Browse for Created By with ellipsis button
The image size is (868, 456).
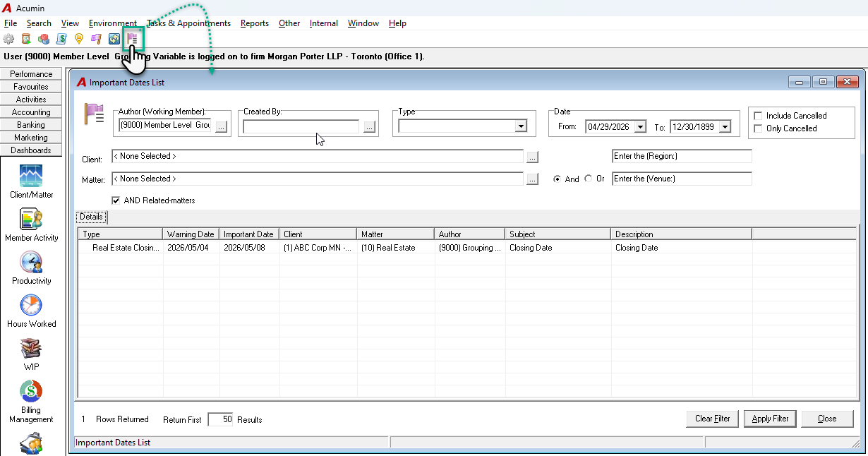coord(369,127)
